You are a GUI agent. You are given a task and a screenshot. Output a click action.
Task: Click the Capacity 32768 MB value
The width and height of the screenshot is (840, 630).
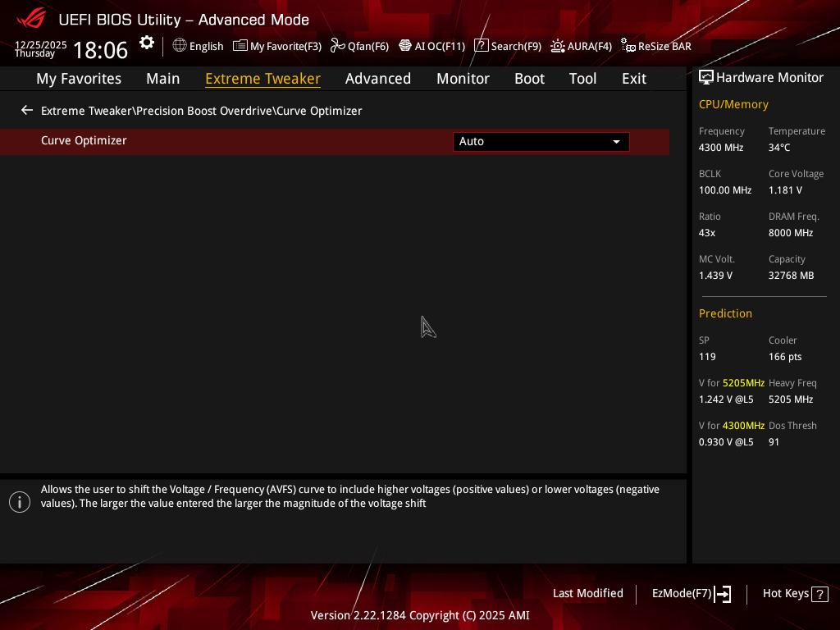[x=791, y=276]
